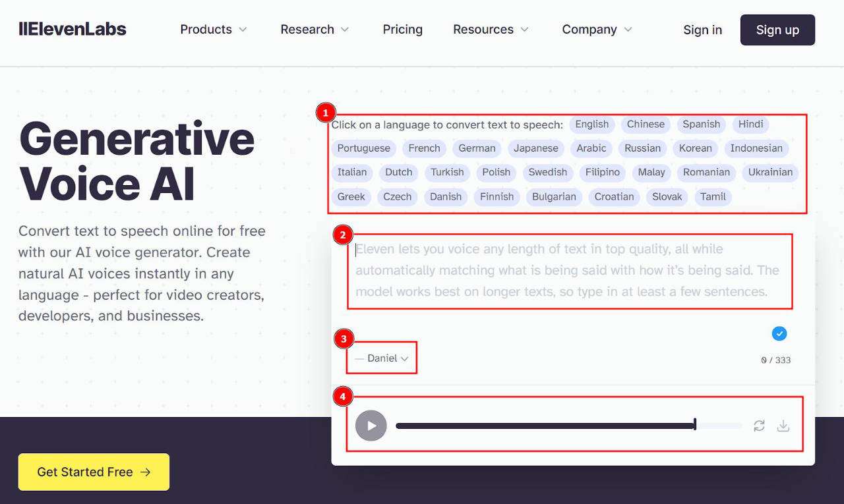Click the audio progress slider bar
Viewport: 844px width, 504px height.
pyautogui.click(x=568, y=426)
